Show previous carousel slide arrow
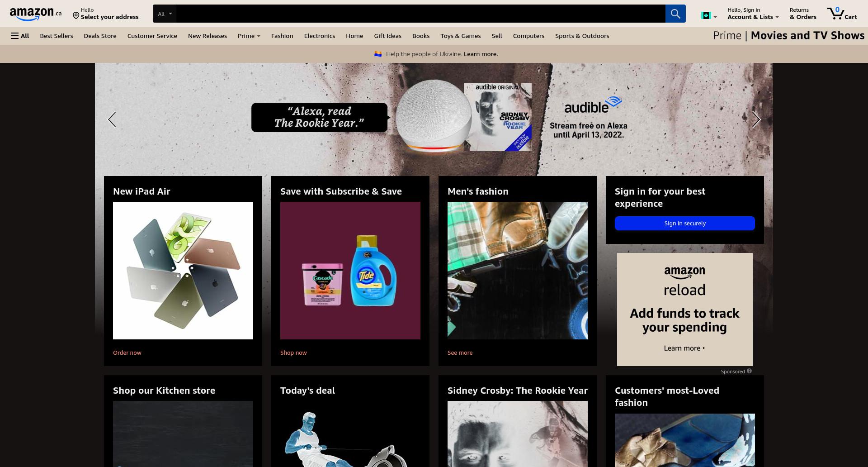The image size is (868, 467). pyautogui.click(x=112, y=119)
